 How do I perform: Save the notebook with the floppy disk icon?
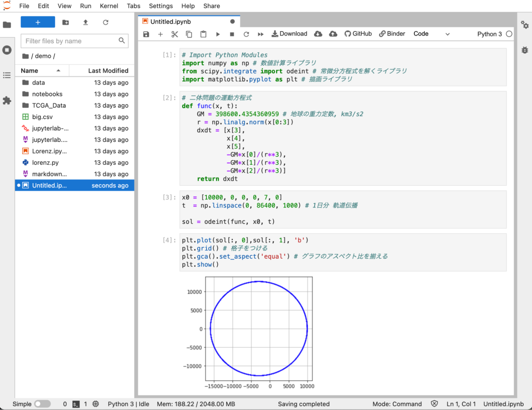click(146, 34)
